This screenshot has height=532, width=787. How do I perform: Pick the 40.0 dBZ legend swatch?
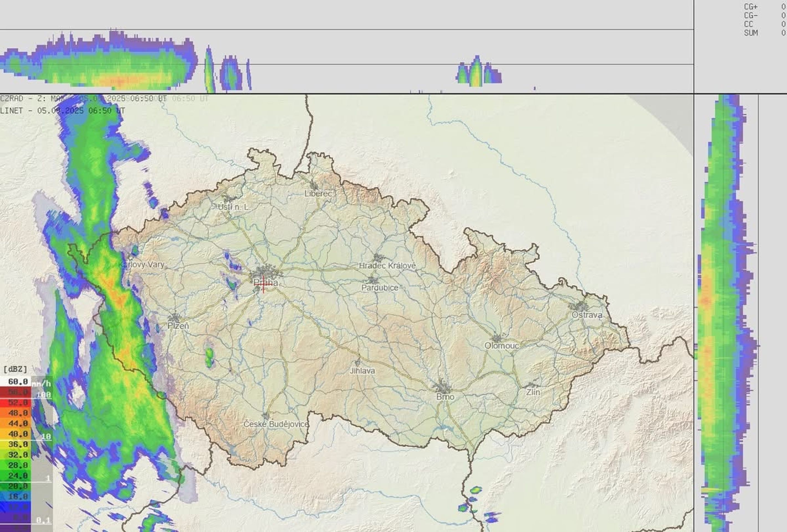15,434
